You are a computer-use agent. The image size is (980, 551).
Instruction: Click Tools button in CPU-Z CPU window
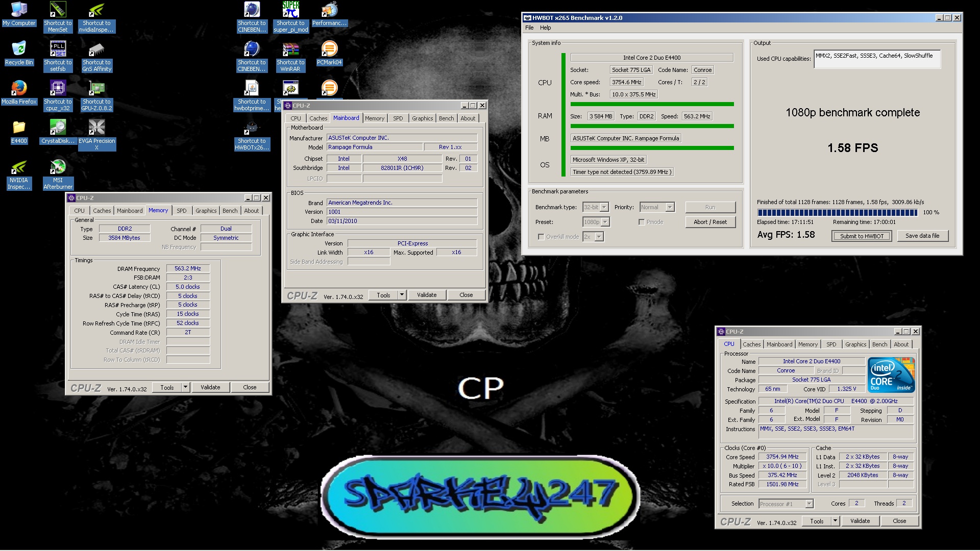(817, 521)
